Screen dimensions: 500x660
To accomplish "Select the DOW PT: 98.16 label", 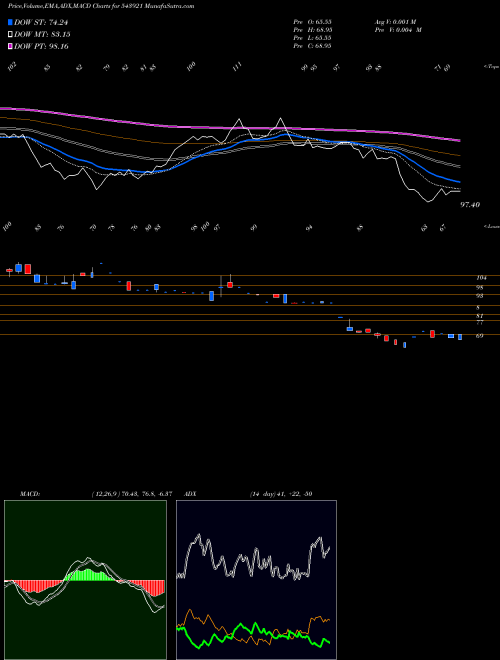I will pyautogui.click(x=42, y=46).
